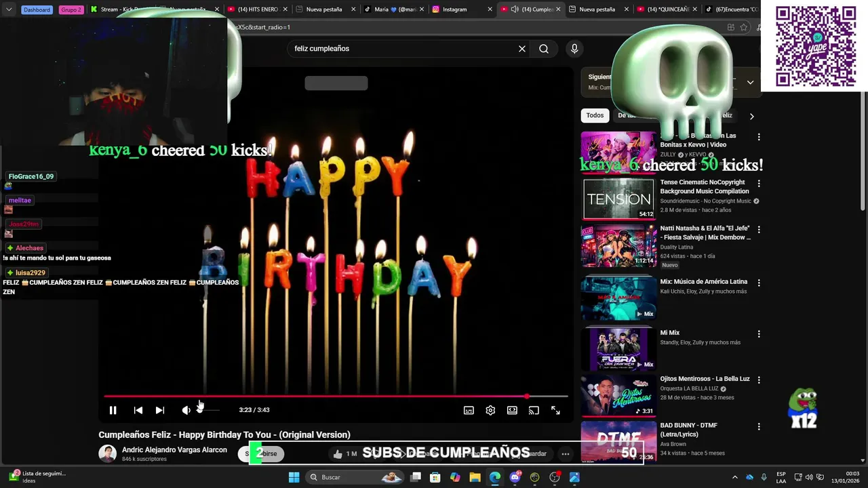Open the 'Dashboard' tab group
The height and width of the screenshot is (488, 868).
(x=37, y=9)
